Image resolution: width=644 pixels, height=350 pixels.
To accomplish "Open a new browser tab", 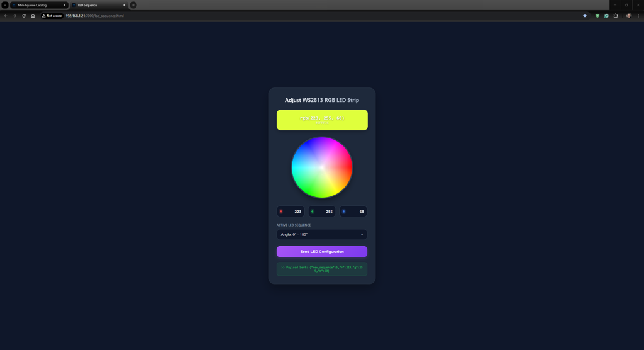I will tap(133, 5).
